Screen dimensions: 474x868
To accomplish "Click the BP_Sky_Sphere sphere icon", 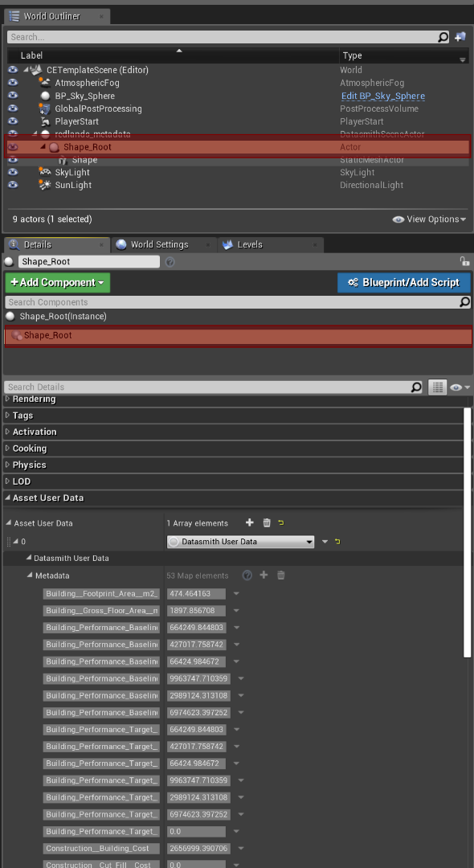I will tap(45, 96).
